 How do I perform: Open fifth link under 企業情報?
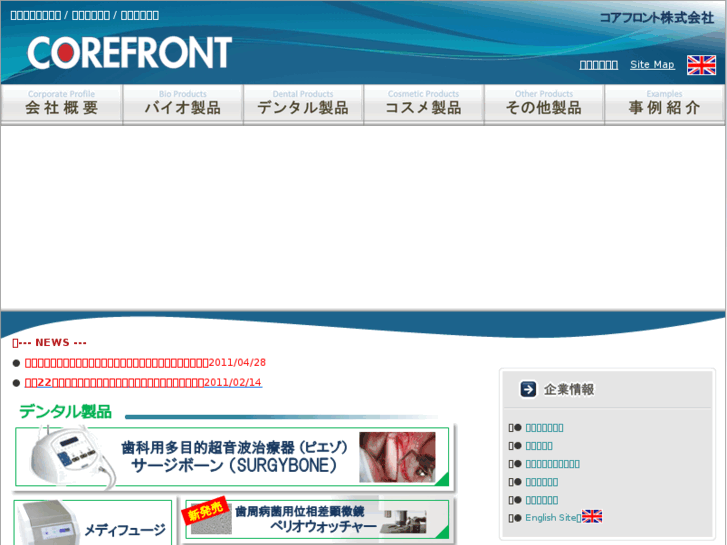542,500
